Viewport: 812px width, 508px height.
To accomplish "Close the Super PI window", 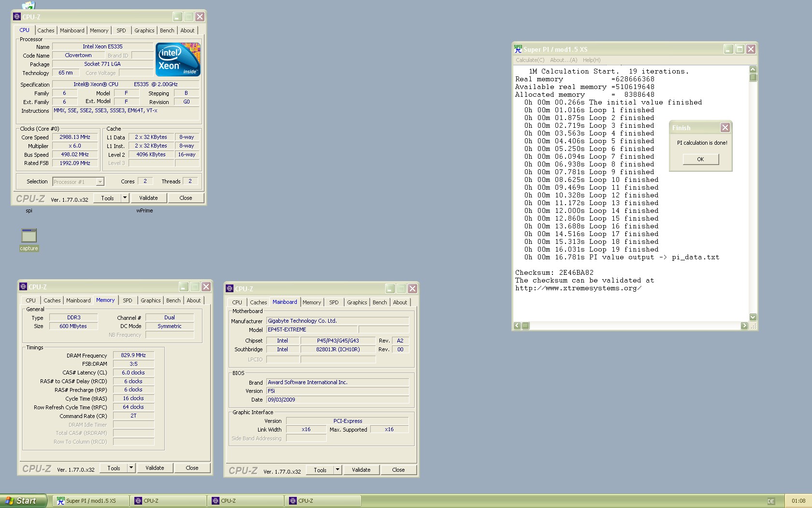I will (751, 49).
